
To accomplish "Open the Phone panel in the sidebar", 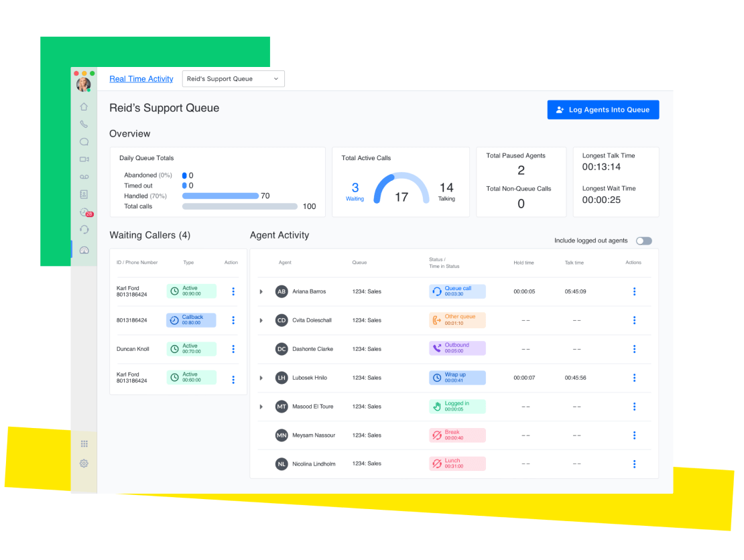I will (x=84, y=124).
